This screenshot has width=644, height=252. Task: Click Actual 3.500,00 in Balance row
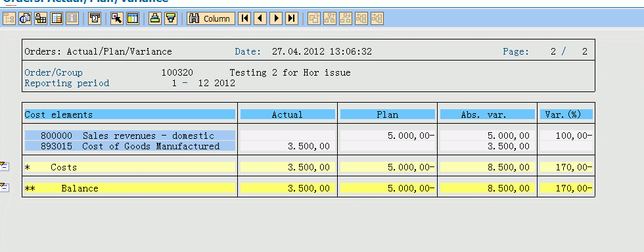tap(288, 188)
